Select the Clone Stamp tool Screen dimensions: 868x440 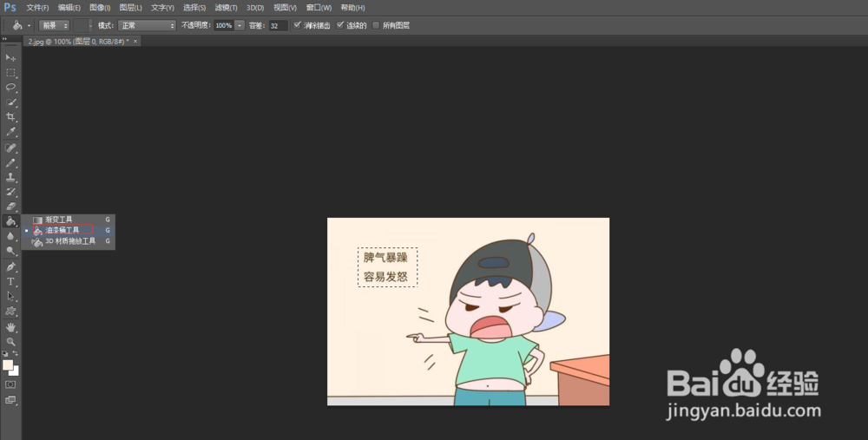[10, 177]
